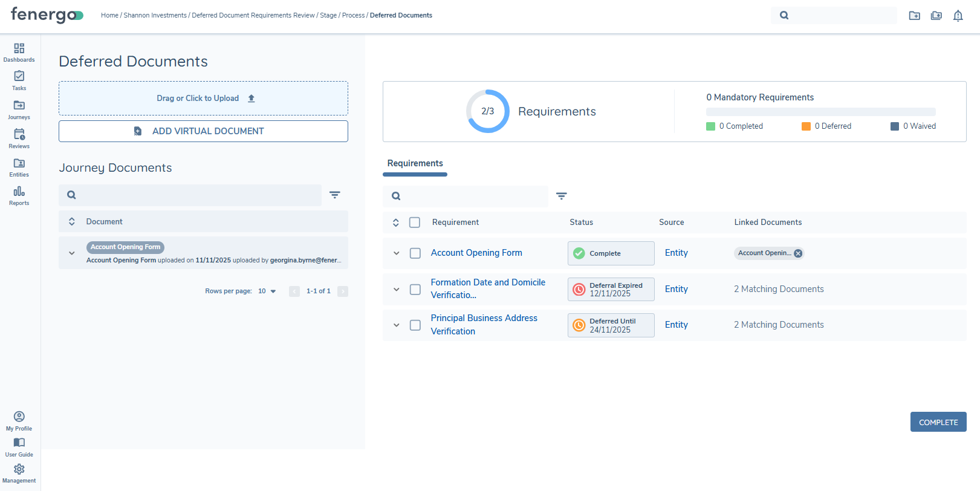Open the Rows per page dropdown
This screenshot has width=980, height=491.
267,291
